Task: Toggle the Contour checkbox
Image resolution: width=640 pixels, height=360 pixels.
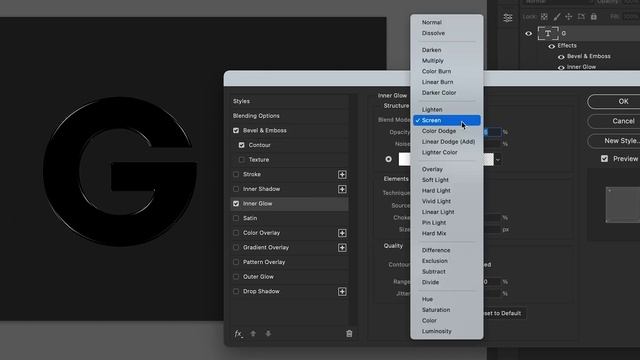Action: click(242, 145)
